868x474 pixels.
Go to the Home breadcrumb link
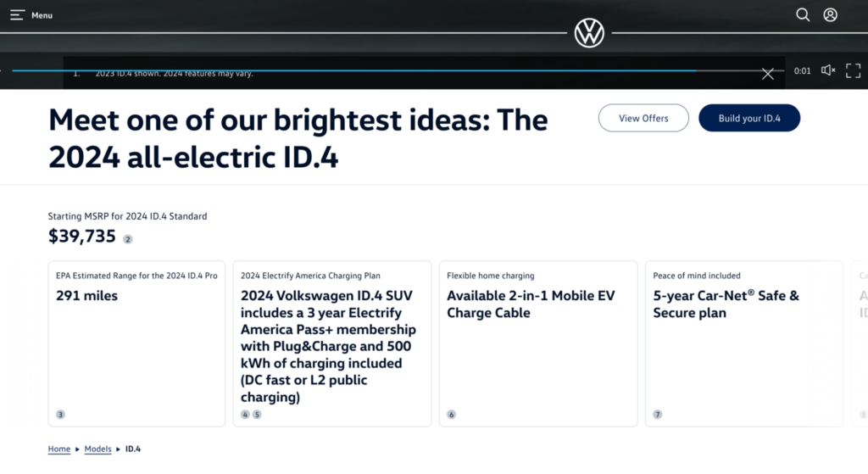tap(58, 449)
